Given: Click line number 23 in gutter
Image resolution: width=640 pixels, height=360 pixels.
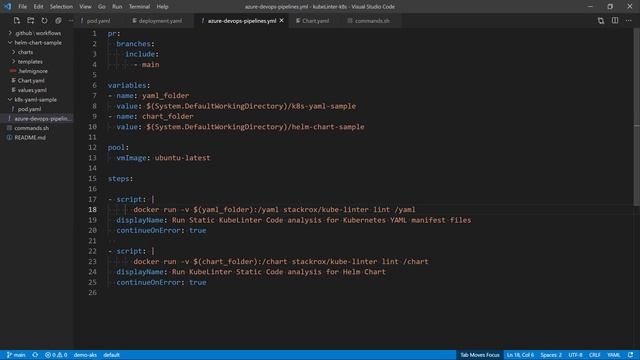Looking at the screenshot, I should pos(92,262).
